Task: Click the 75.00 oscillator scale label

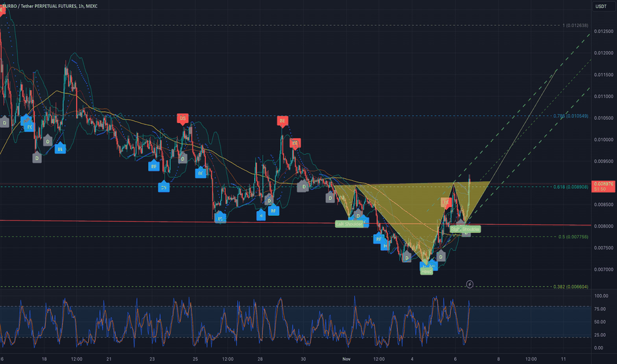Action: pyautogui.click(x=600, y=309)
